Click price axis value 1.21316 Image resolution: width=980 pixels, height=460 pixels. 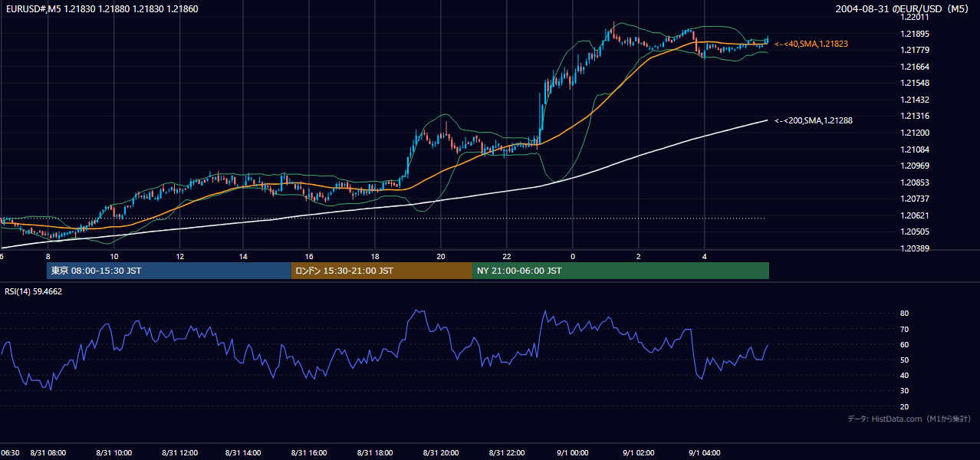click(x=914, y=116)
